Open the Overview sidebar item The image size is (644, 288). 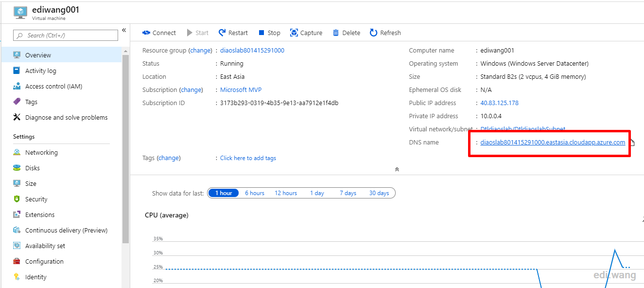tap(61, 55)
